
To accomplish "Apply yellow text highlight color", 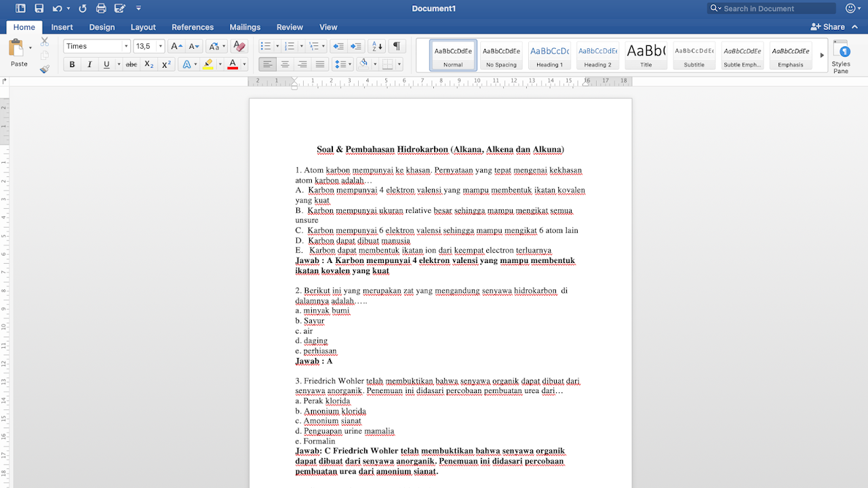I will [208, 64].
